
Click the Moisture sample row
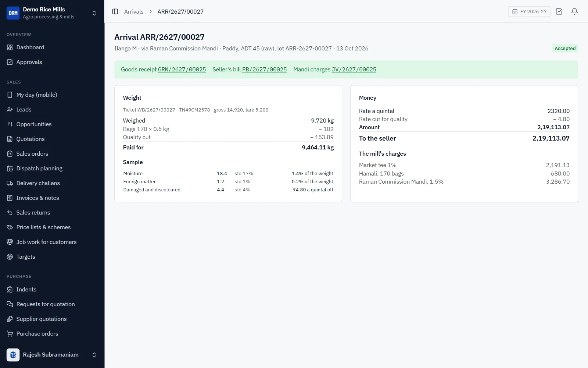click(228, 174)
